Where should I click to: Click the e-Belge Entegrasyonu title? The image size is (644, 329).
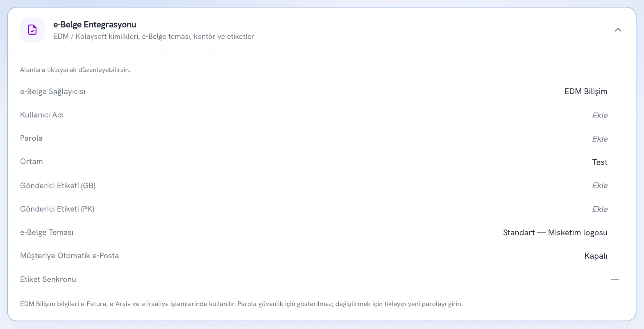coord(95,25)
